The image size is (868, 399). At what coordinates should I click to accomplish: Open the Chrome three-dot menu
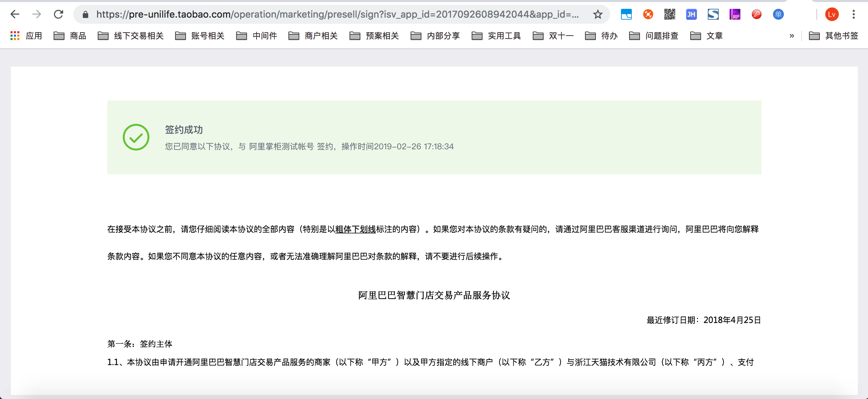pos(853,14)
